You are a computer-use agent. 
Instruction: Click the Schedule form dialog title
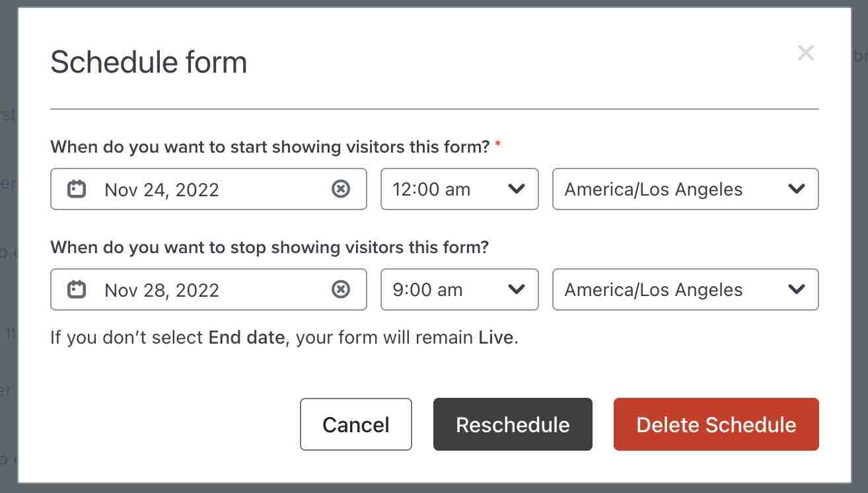pyautogui.click(x=149, y=61)
